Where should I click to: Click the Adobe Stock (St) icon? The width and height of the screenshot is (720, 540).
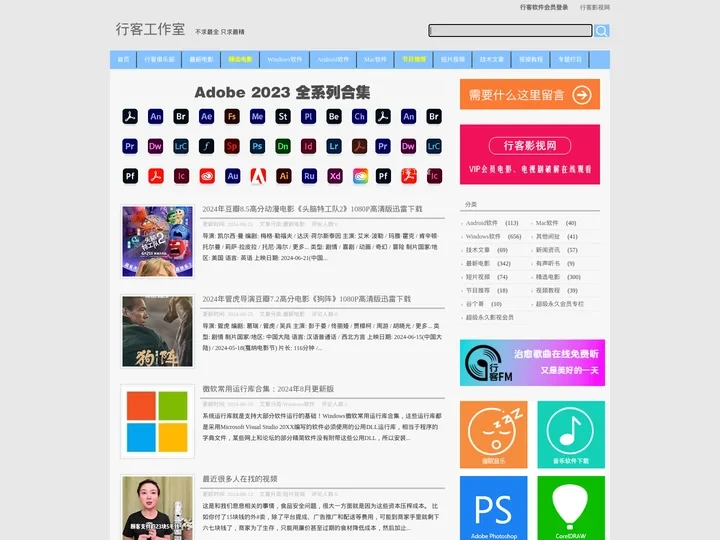tap(283, 117)
